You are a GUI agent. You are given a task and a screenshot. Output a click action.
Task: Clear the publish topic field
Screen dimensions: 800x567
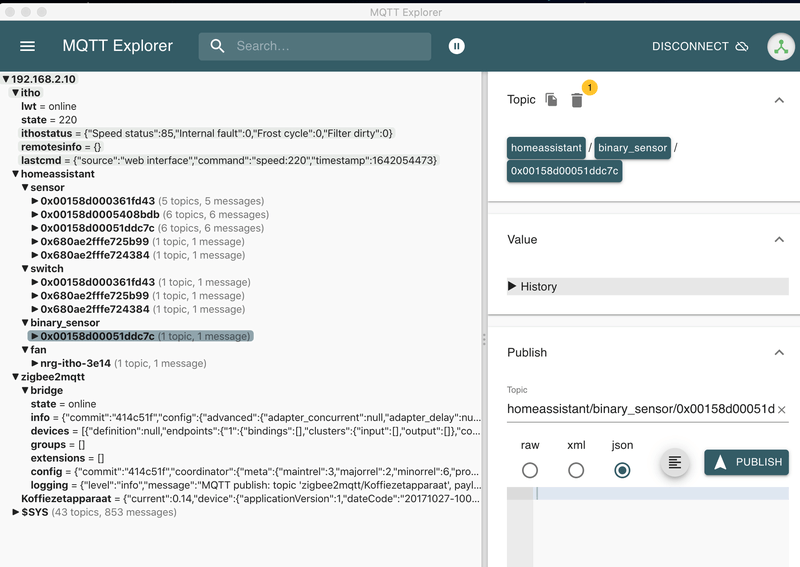pos(782,409)
